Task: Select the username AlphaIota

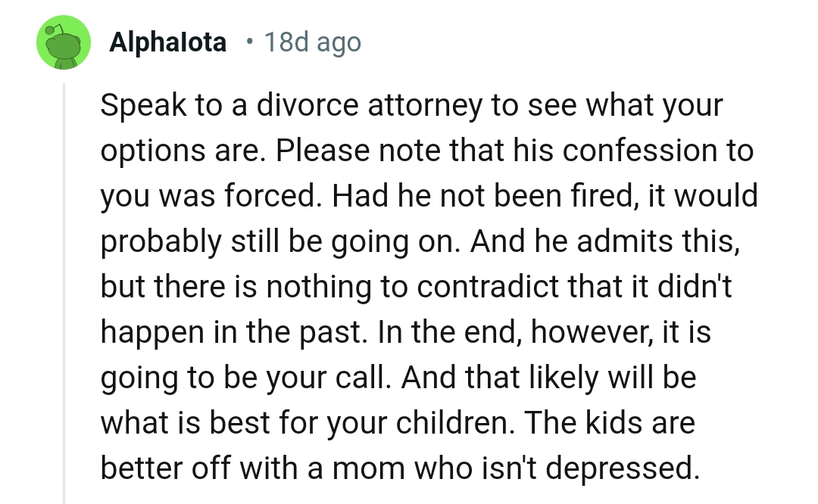Action: click(x=168, y=42)
